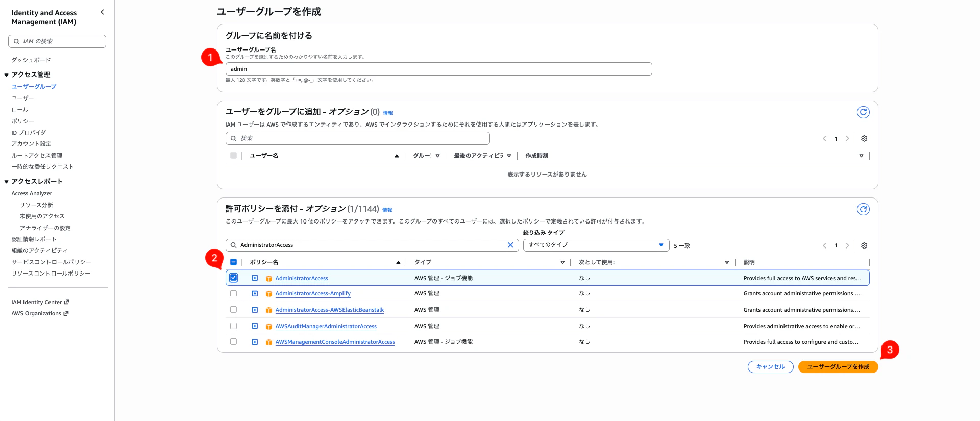Expand AdministratorAccess policy details plus icon

click(x=255, y=278)
